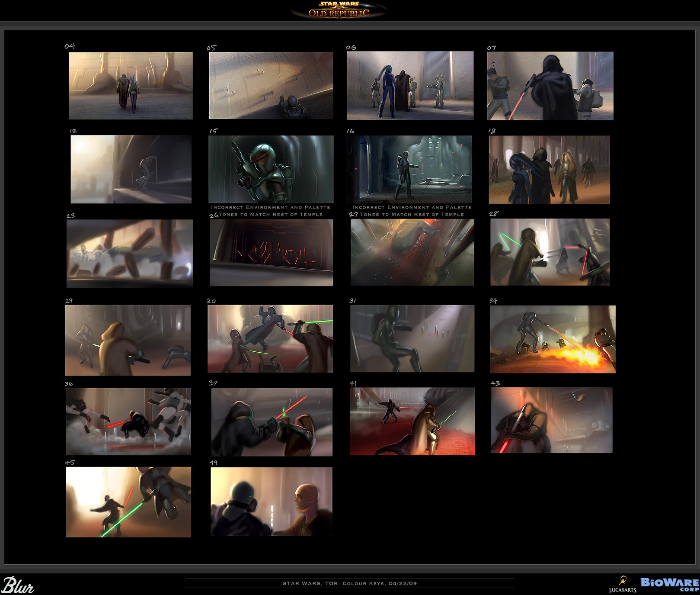Click the Blur studio logo

18,585
